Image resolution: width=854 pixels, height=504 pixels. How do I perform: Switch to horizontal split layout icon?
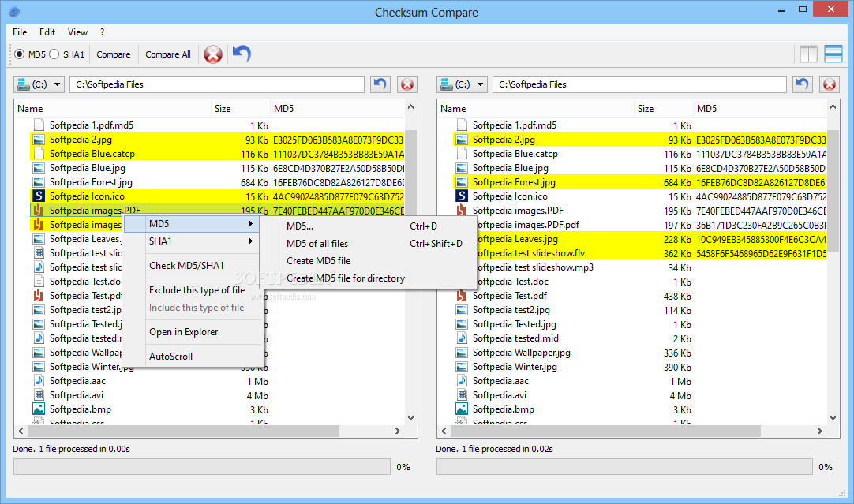pyautogui.click(x=833, y=54)
